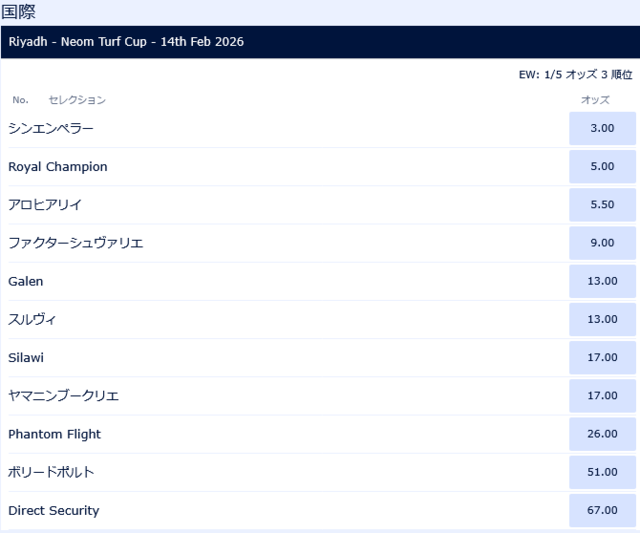The image size is (640, 533).
Task: Click the Royal Champion runner name
Action: click(x=58, y=167)
